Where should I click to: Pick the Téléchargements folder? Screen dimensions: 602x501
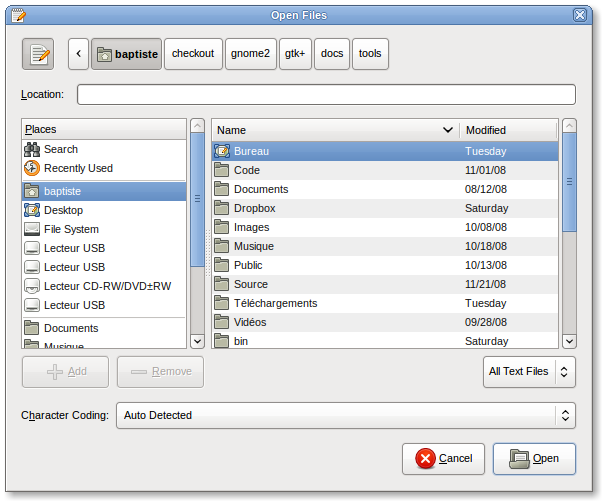275,303
